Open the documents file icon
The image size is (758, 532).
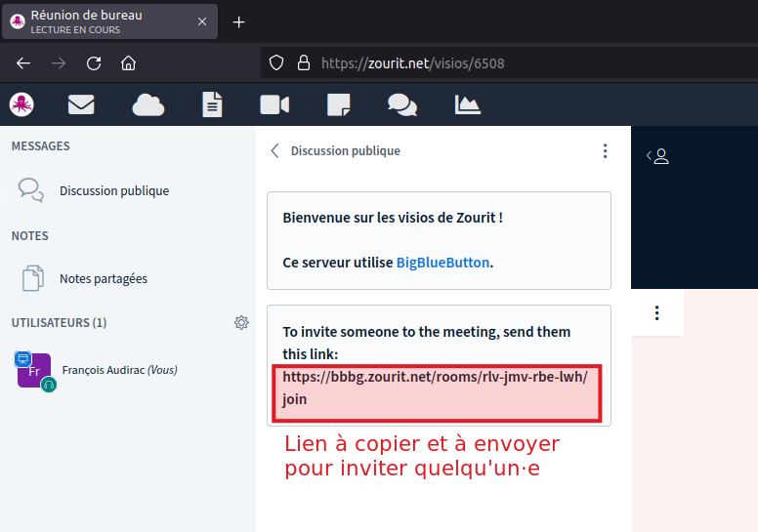coord(212,104)
